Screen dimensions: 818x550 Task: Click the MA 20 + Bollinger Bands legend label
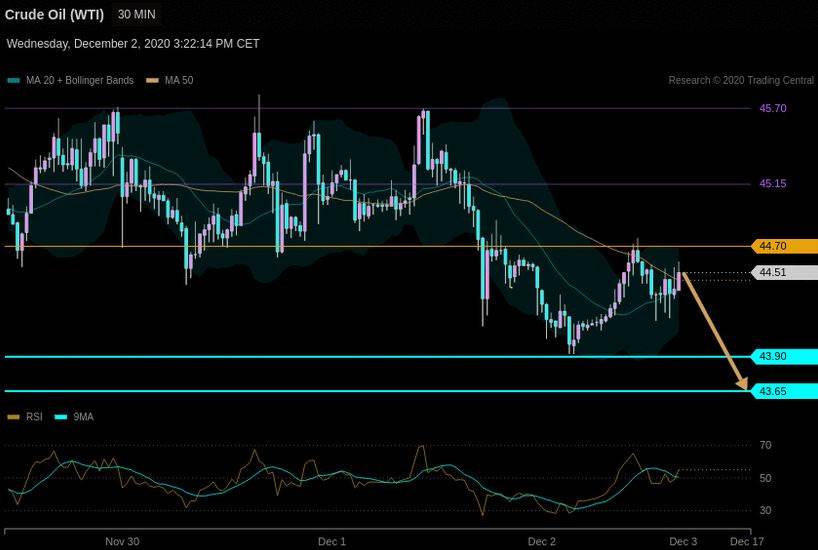click(80, 80)
